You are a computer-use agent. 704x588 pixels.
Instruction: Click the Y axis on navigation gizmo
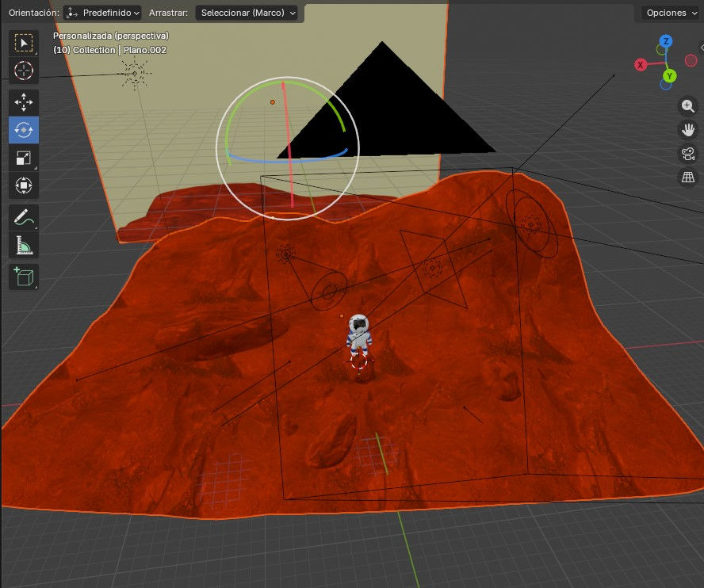click(669, 76)
